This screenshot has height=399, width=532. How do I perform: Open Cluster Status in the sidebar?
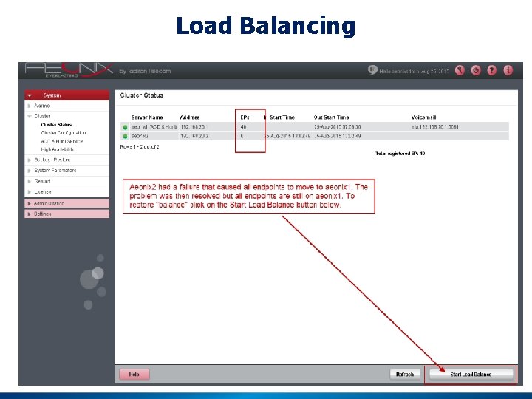(56, 125)
